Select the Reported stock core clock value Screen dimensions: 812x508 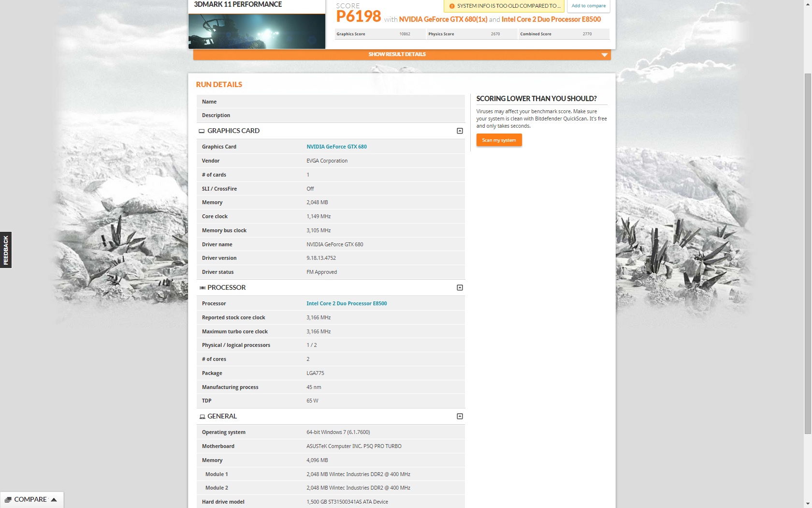(319, 318)
